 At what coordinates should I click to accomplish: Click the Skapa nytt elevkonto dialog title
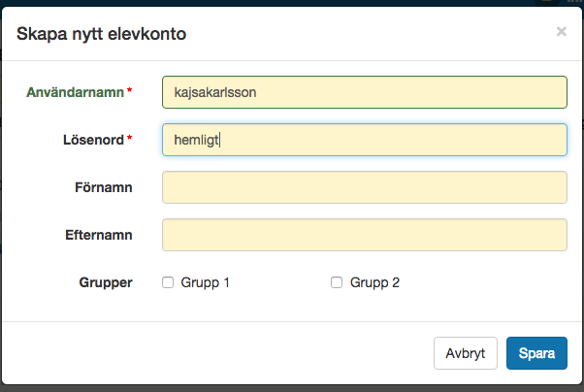click(103, 34)
